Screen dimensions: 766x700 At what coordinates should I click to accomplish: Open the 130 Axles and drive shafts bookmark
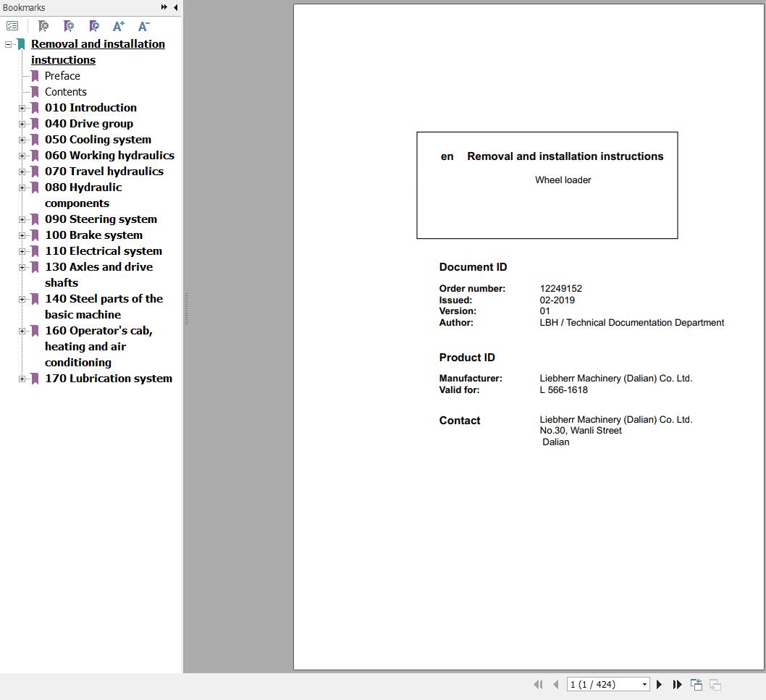click(x=98, y=274)
